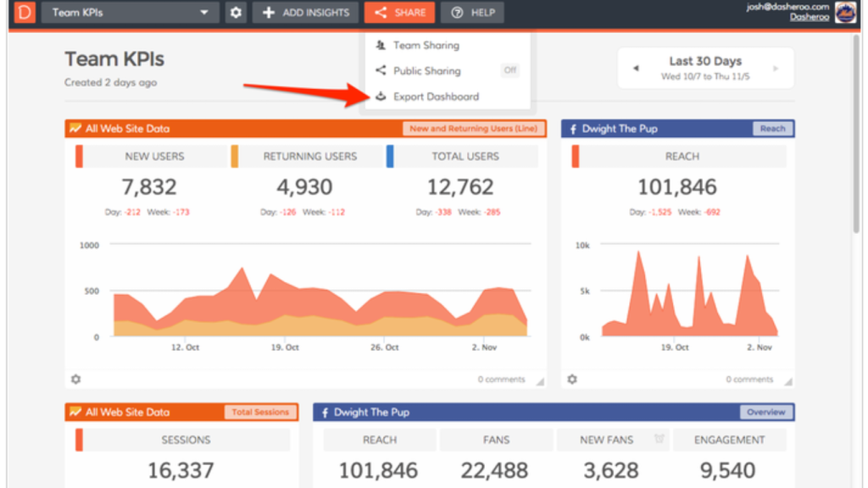Viewport: 868px width, 488px height.
Task: Toggle New and Returning Users (Line) badge
Action: [x=473, y=129]
